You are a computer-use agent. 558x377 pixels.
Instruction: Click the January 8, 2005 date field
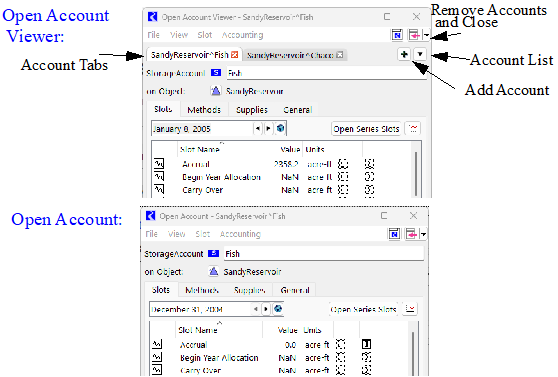pos(202,129)
